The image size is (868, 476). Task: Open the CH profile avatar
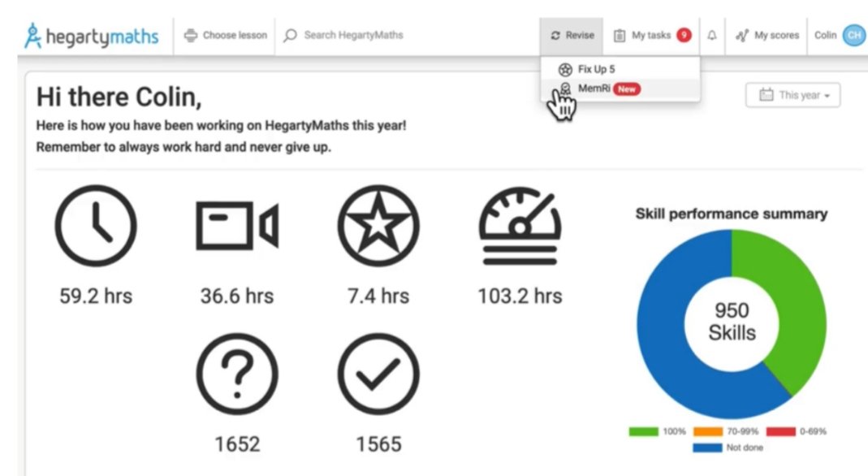[854, 35]
